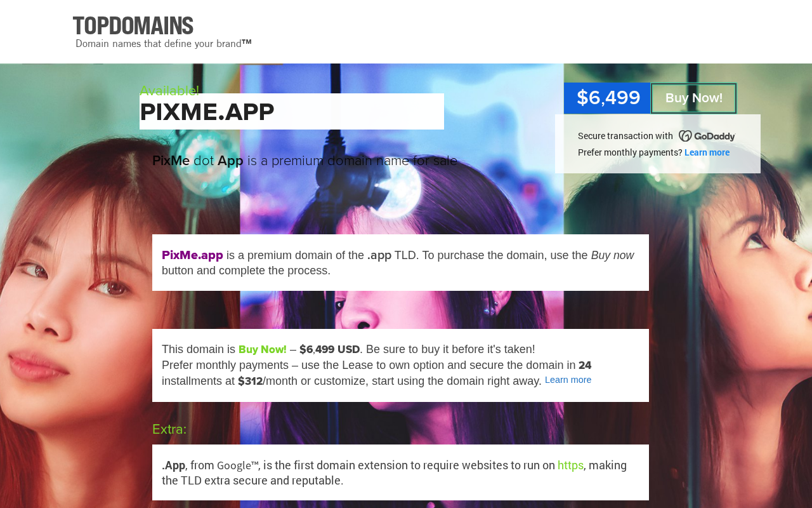Click the italic Buy now phrase

(612, 255)
